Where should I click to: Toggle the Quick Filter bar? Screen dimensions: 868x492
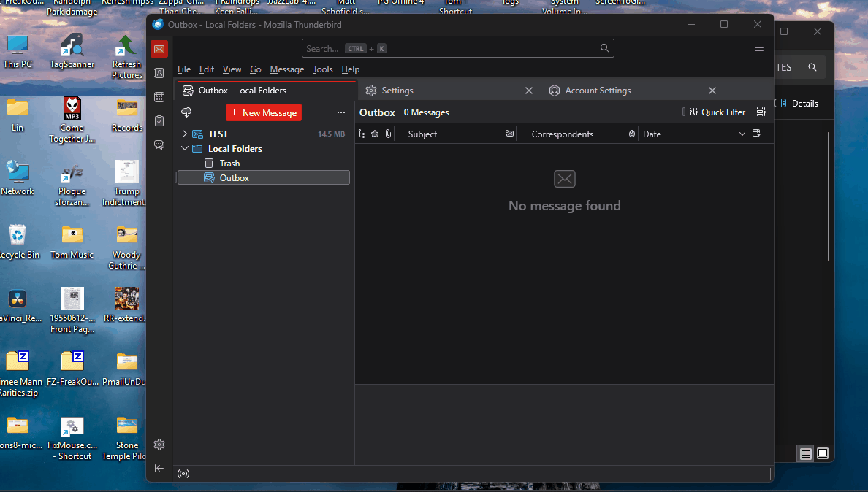coord(717,112)
